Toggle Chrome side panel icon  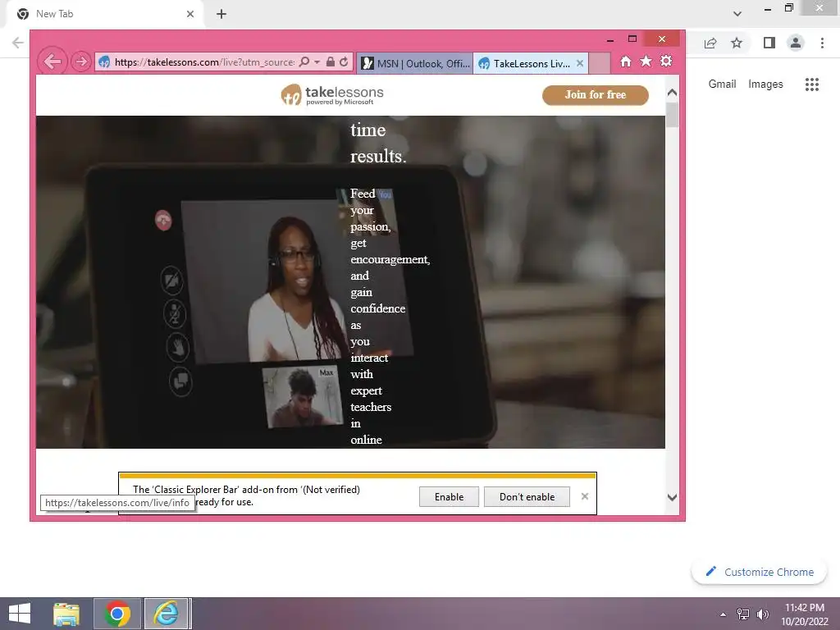[x=769, y=43]
